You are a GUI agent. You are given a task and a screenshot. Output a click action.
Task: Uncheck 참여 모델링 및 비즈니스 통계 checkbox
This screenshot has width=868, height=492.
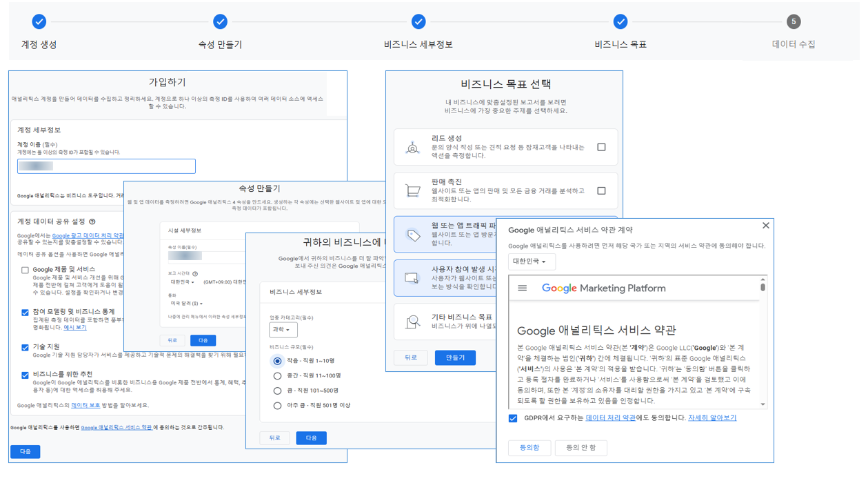coord(25,313)
